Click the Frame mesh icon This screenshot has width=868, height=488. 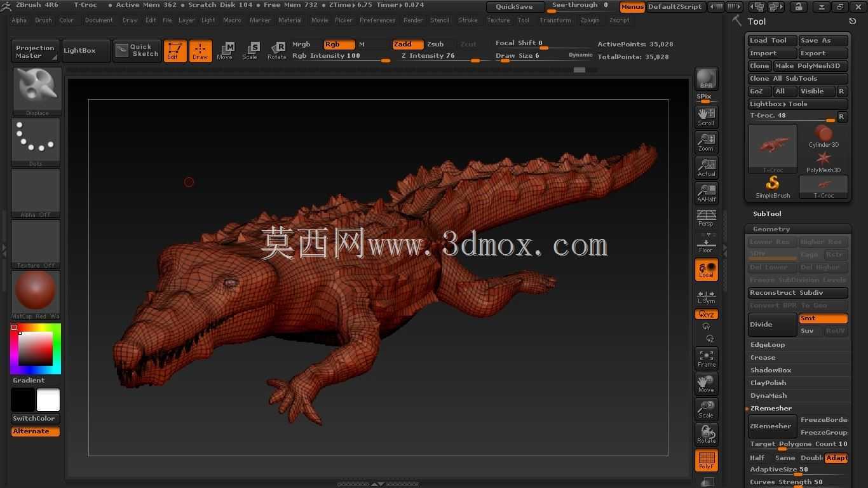coord(707,358)
